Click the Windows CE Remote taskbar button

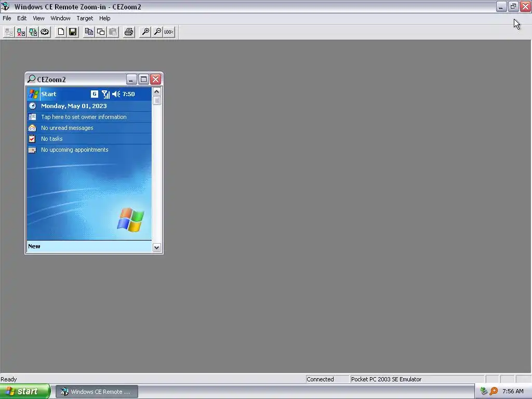[97, 392]
